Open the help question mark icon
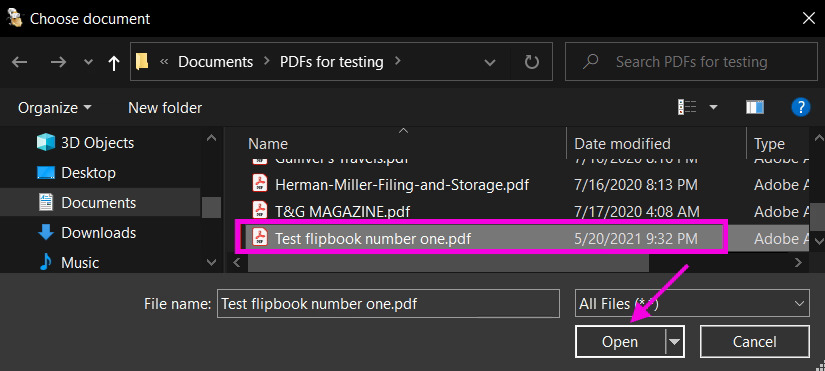 click(800, 107)
